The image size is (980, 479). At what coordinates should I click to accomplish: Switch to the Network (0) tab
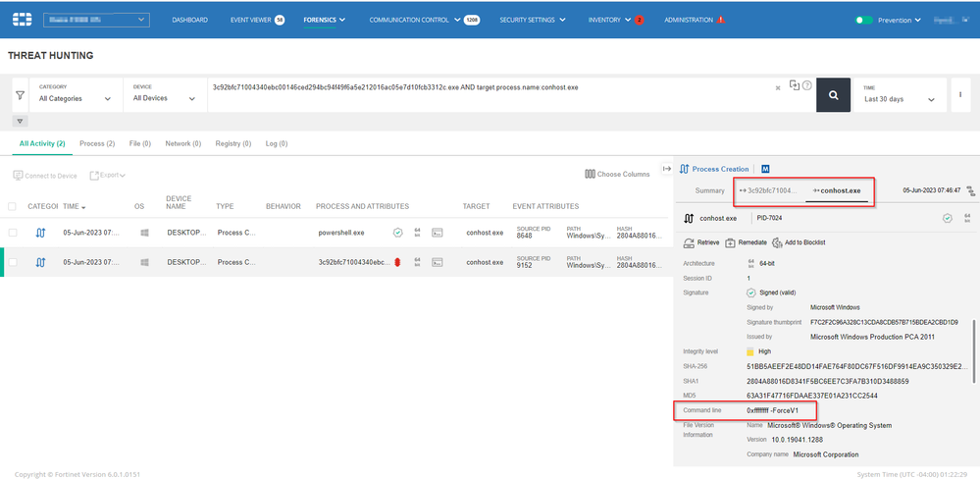tap(183, 144)
